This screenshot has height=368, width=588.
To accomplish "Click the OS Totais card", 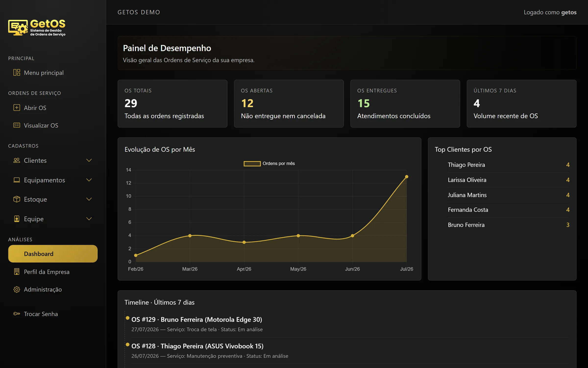I will 172,104.
